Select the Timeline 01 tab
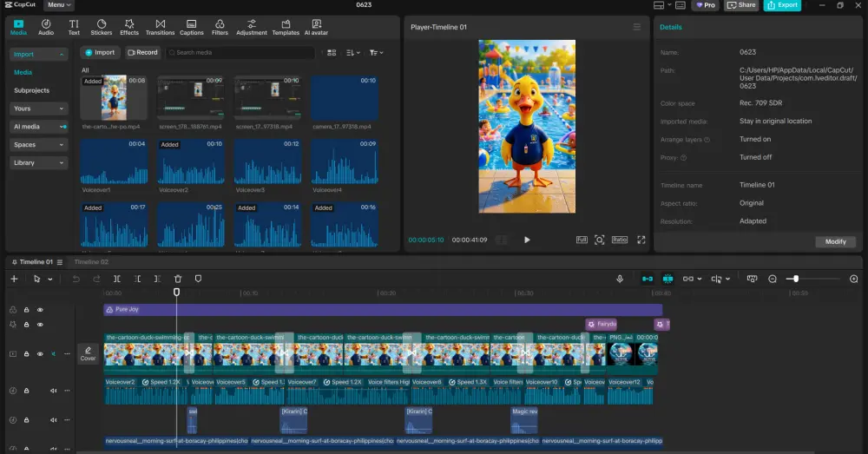868x454 pixels. point(36,262)
